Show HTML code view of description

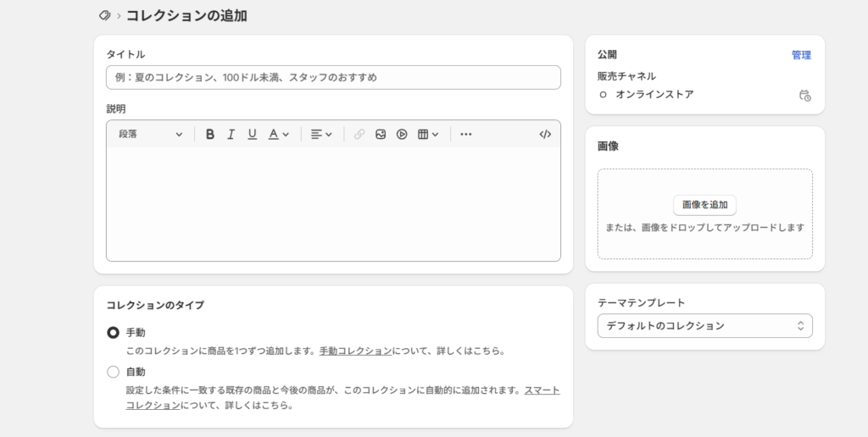pyautogui.click(x=545, y=134)
